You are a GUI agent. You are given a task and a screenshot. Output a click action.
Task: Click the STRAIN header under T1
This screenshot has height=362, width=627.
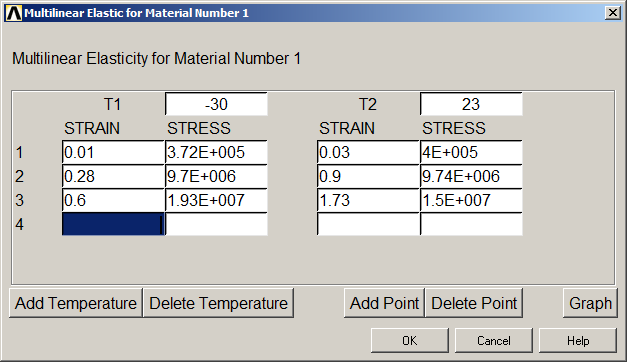[92, 128]
